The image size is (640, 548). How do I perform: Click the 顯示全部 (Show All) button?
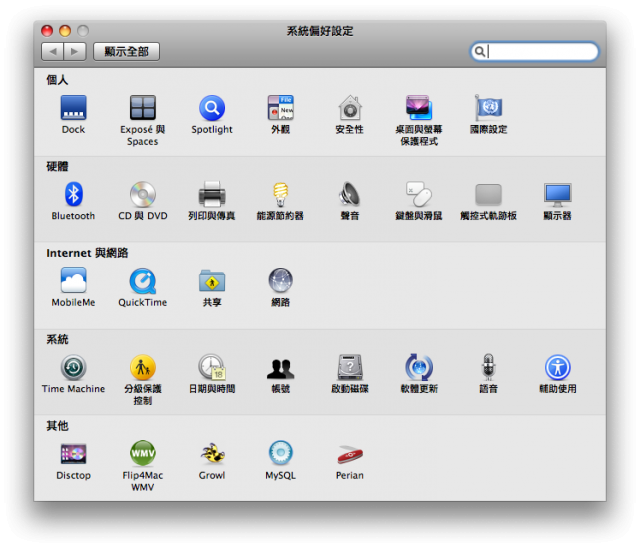coord(126,51)
